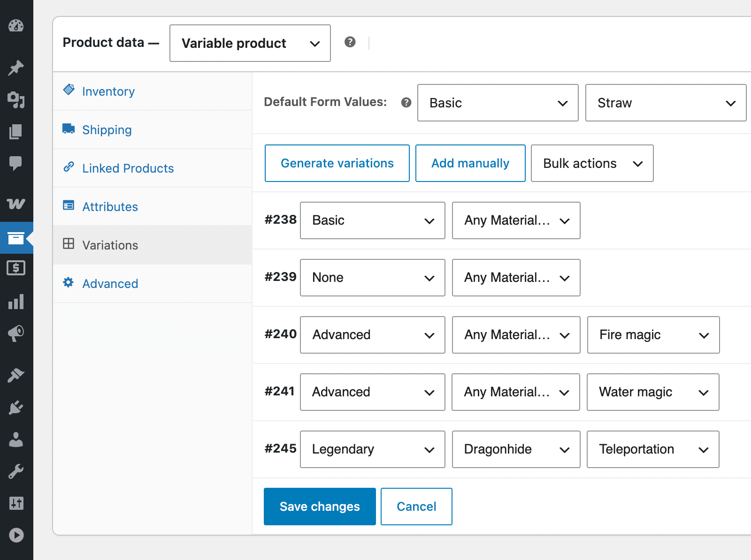Screen dimensions: 751x560
Task: Open the default value Basic dropdown
Action: tap(498, 103)
